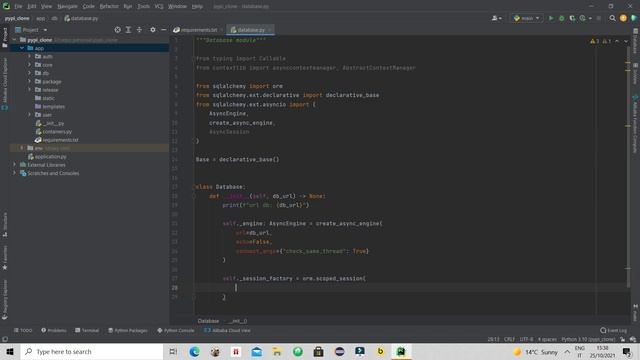Image resolution: width=640 pixels, height=360 pixels.
Task: Open Project panel settings gear
Action: coord(153,30)
